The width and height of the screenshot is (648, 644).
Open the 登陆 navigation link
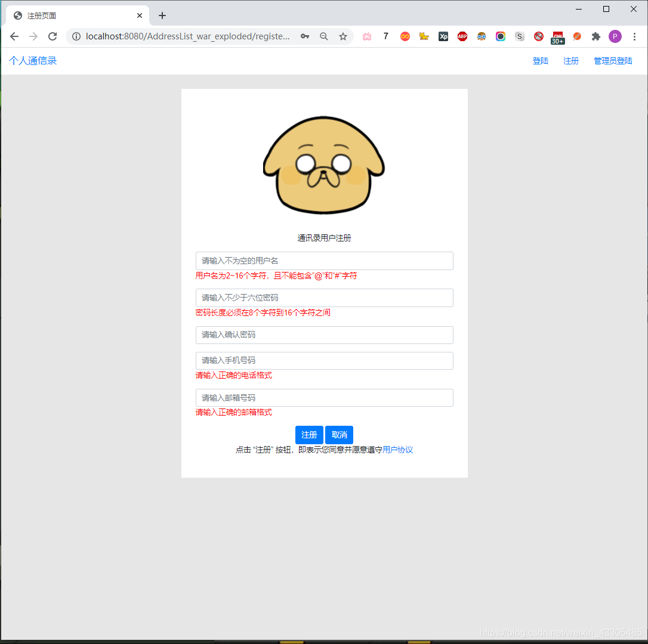[540, 61]
